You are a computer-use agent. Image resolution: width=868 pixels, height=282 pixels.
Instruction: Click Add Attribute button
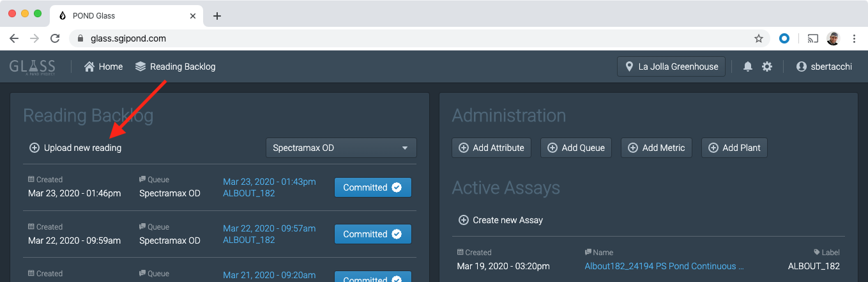(492, 148)
